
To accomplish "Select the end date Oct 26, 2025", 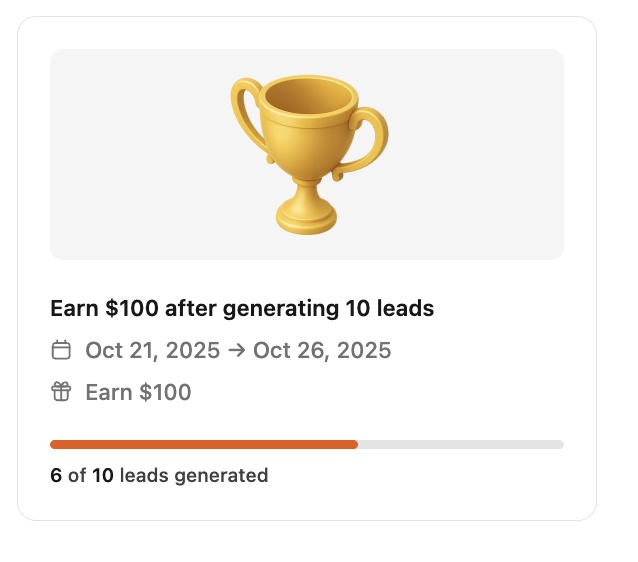I will point(322,350).
